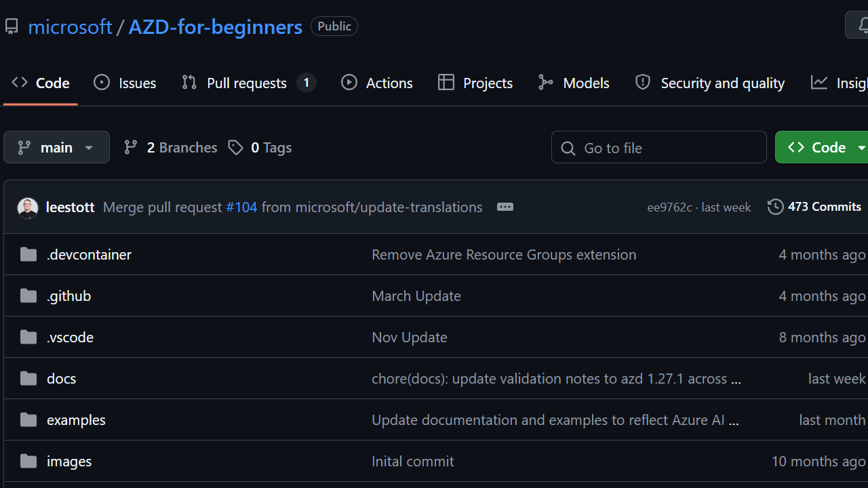
Task: Open 'Update documentation and examples' commit message
Action: [x=555, y=420]
